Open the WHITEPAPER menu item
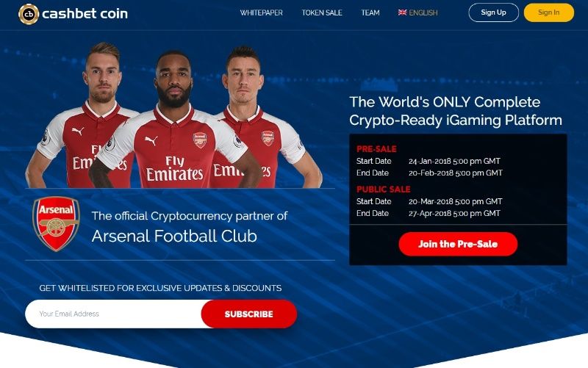 pos(262,12)
